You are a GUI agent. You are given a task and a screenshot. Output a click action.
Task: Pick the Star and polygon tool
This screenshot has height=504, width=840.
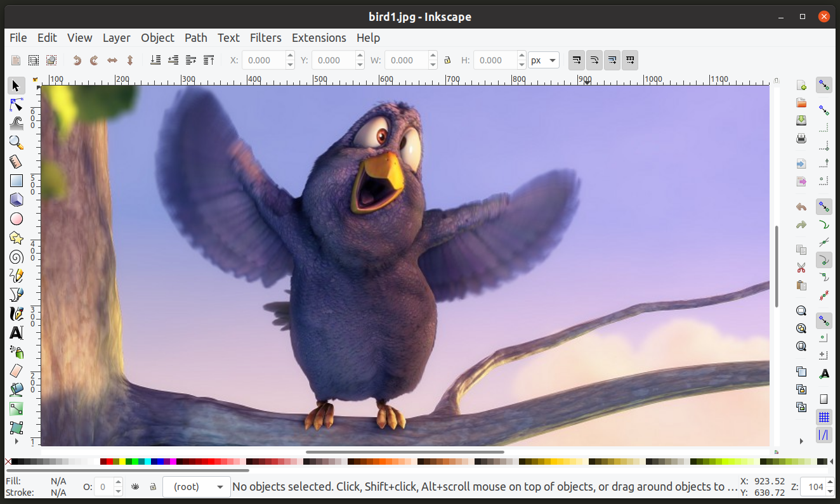[16, 238]
